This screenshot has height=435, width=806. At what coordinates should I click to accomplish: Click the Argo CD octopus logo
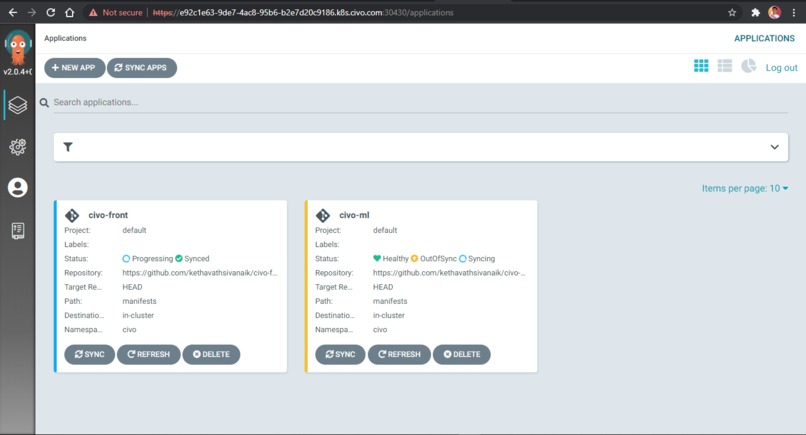pyautogui.click(x=17, y=47)
